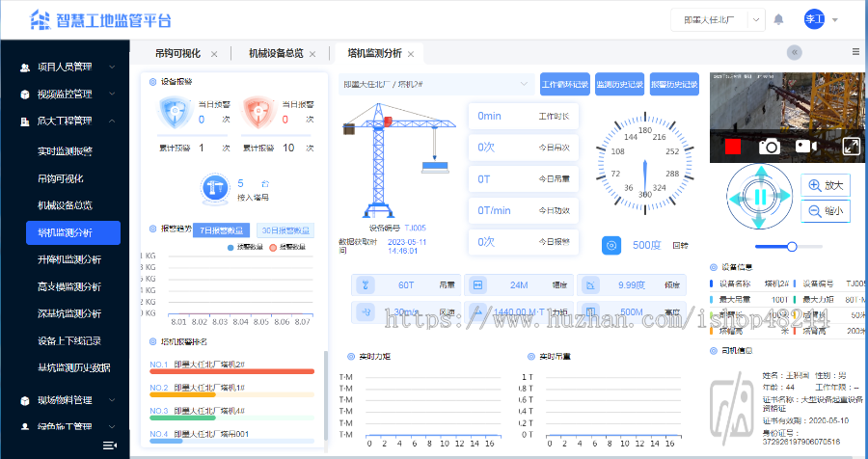Click the 500M 高度 icon

point(590,312)
